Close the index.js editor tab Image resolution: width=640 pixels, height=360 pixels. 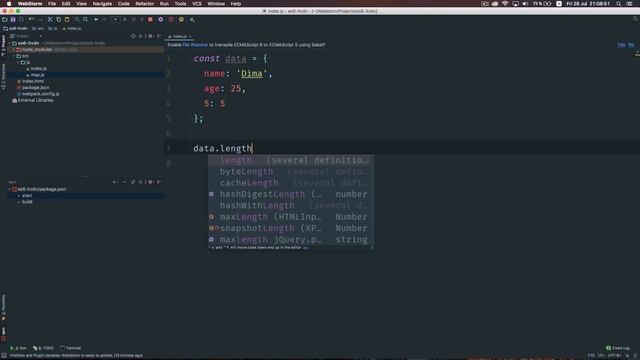click(x=190, y=36)
